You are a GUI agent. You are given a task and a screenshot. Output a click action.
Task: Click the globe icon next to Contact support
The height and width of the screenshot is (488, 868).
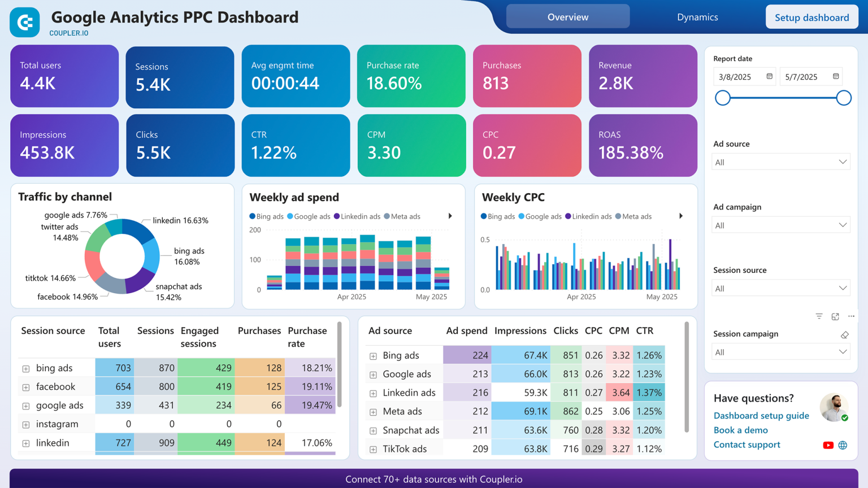(x=843, y=445)
